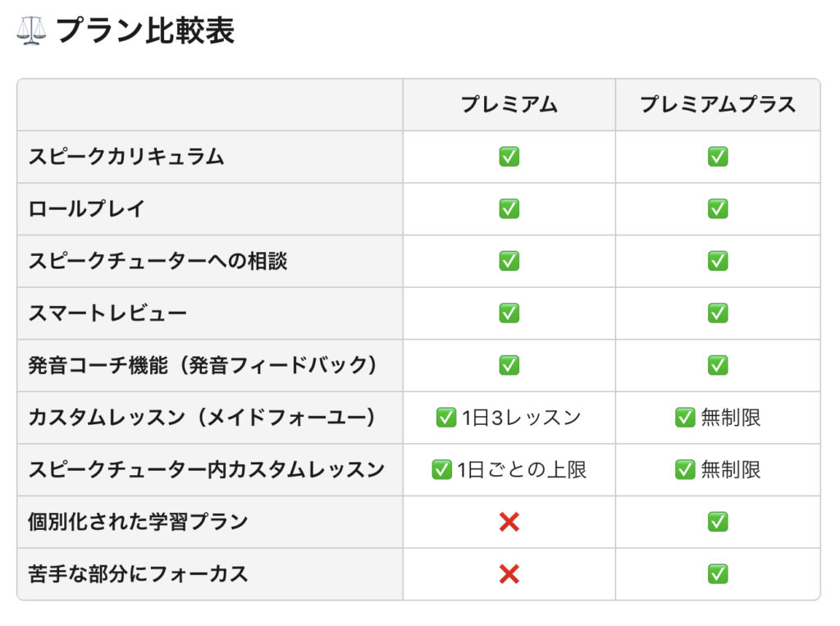
Task: Click the スピークチューター内カスタムレッスン row label
Action: click(207, 469)
